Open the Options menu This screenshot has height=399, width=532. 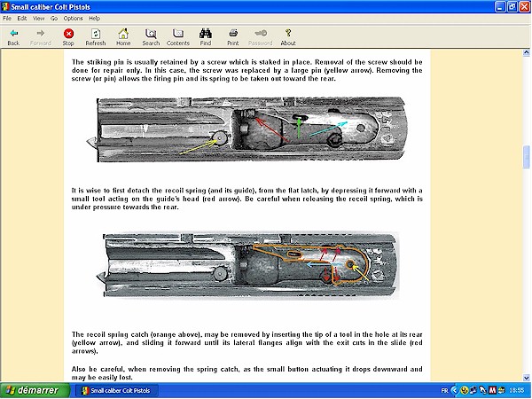[73, 19]
